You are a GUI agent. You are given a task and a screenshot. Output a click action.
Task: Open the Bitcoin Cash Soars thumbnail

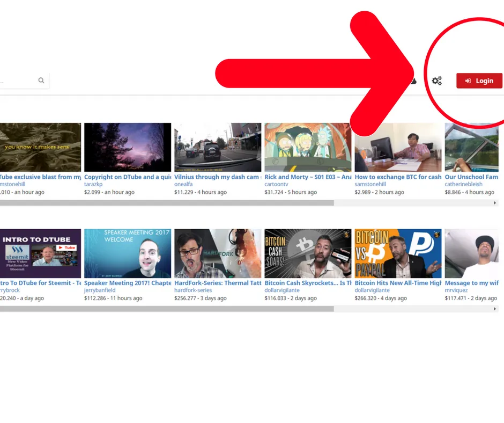pos(308,253)
